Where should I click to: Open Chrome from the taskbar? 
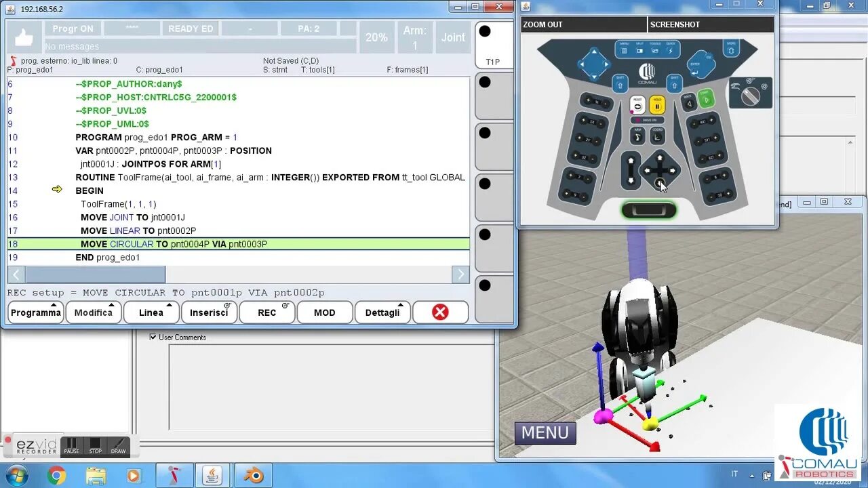(x=56, y=476)
